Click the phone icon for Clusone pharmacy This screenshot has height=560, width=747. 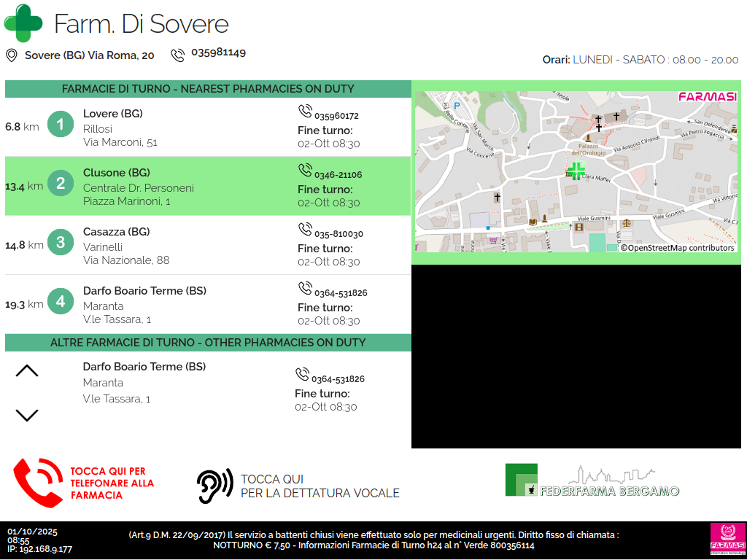305,170
